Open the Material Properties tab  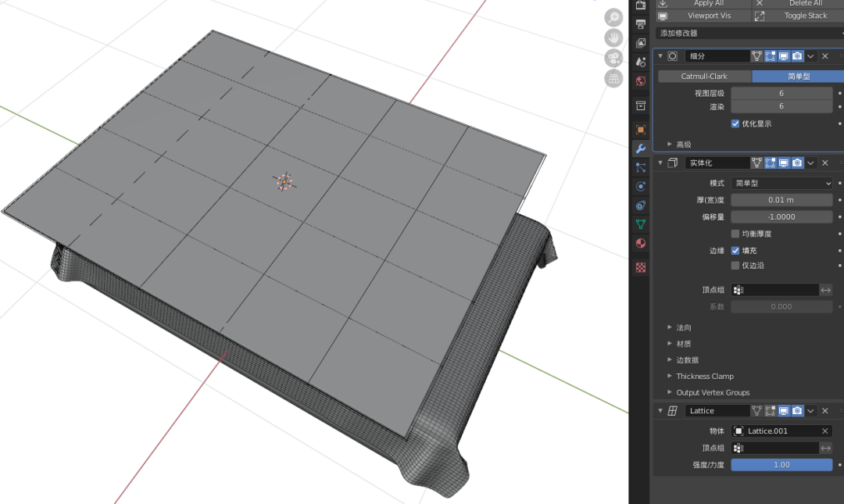pyautogui.click(x=640, y=244)
